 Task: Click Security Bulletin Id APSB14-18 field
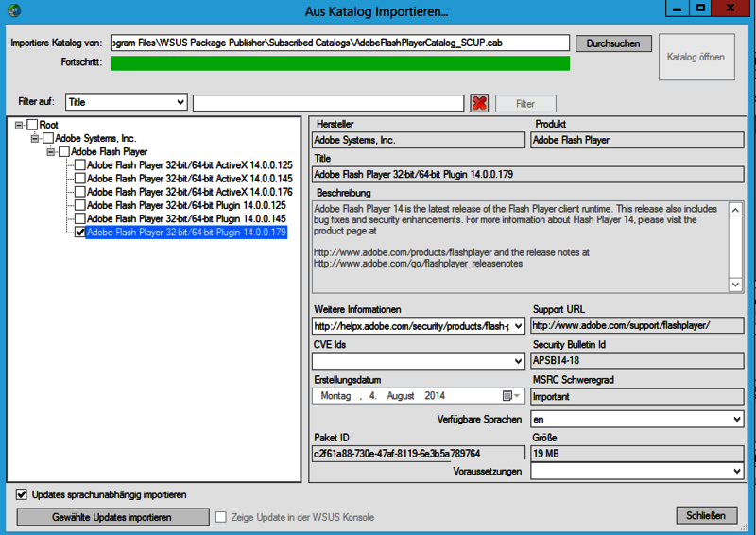pyautogui.click(x=637, y=361)
